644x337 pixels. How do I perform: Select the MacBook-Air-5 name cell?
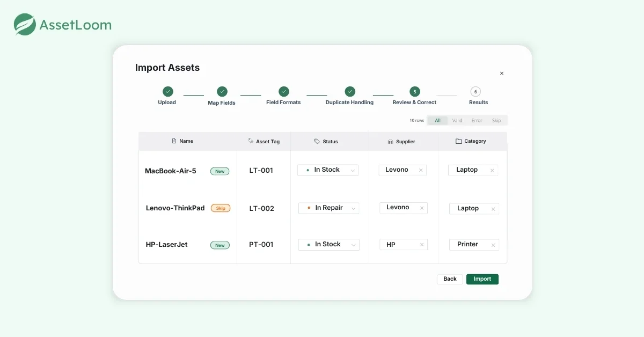pyautogui.click(x=171, y=171)
